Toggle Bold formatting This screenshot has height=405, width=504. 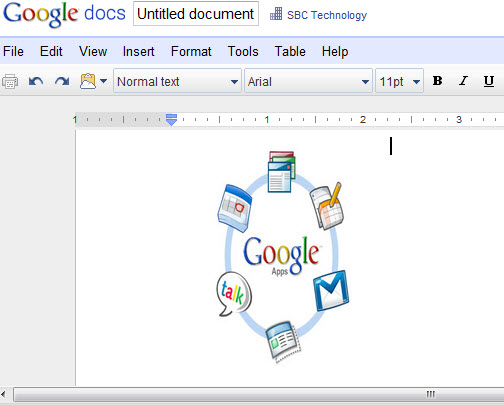(x=437, y=81)
